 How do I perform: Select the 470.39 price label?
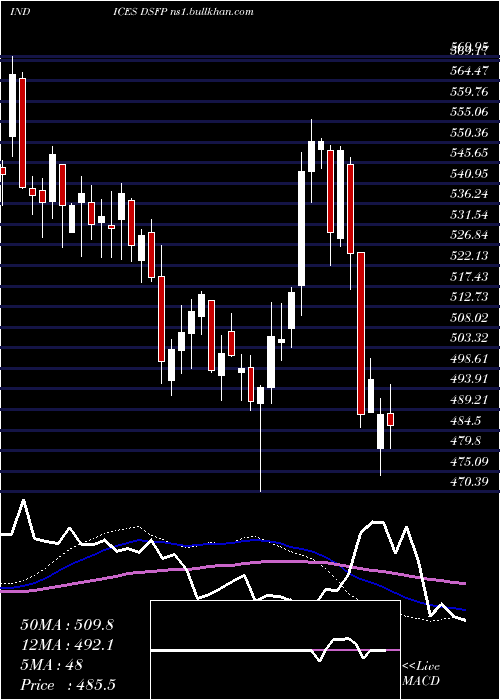(x=470, y=482)
